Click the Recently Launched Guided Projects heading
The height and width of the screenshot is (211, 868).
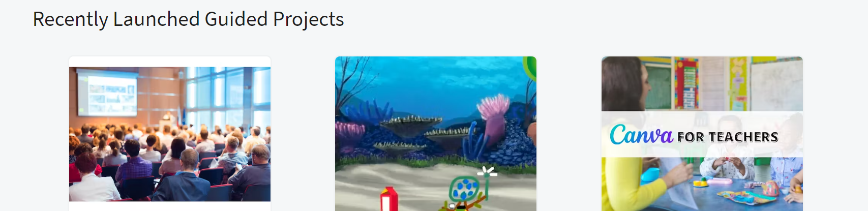189,19
